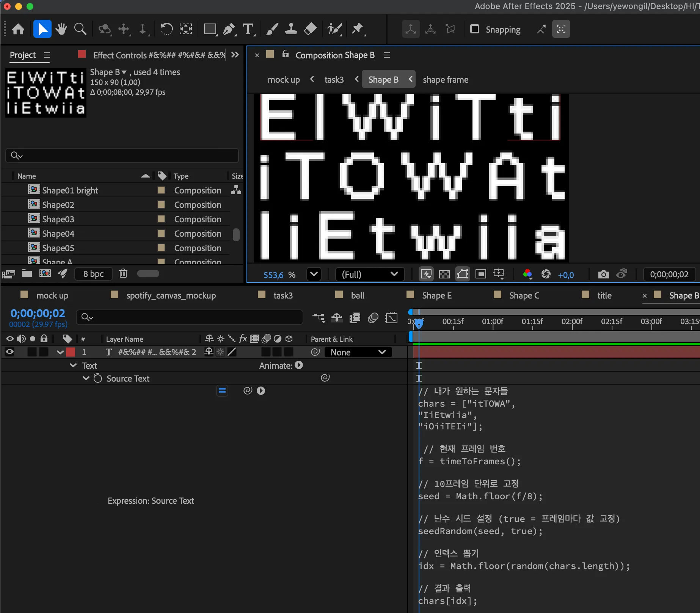Open the Parent & Link None dropdown
This screenshot has height=613, width=700.
pyautogui.click(x=358, y=352)
